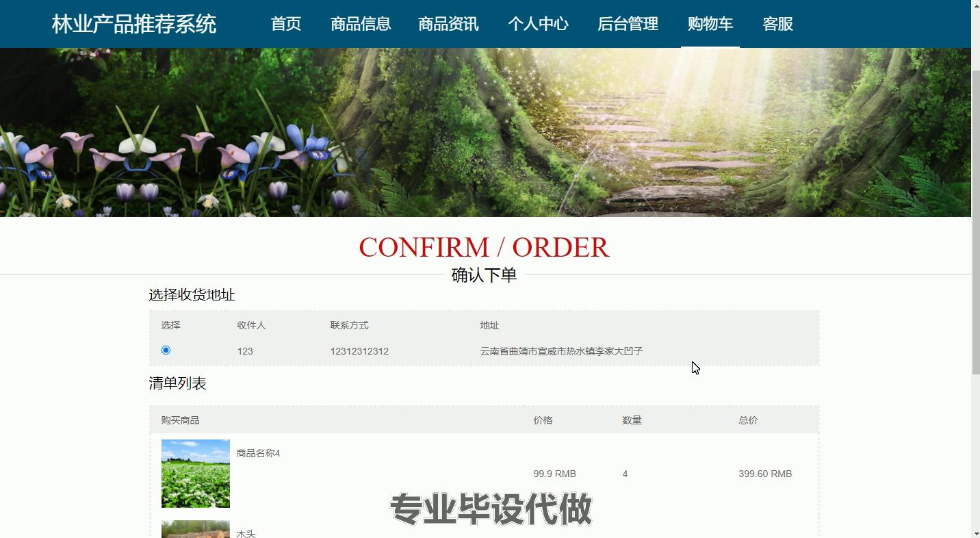
Task: Click the 商品名称4 product name text
Action: point(258,453)
